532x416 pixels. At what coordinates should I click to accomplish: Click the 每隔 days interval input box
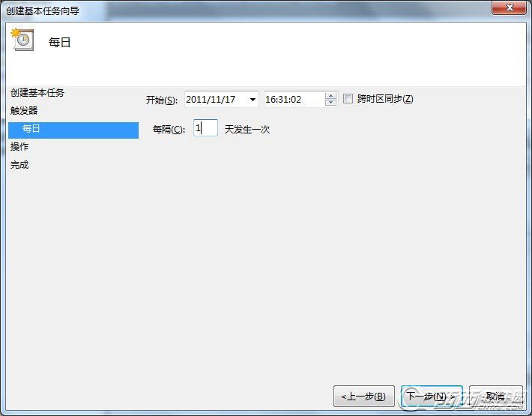(205, 128)
